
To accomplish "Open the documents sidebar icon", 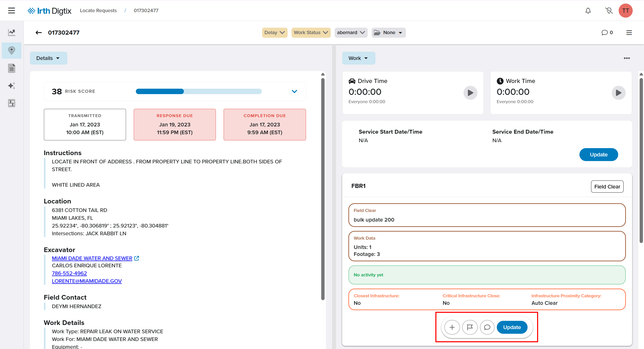I will [x=12, y=68].
